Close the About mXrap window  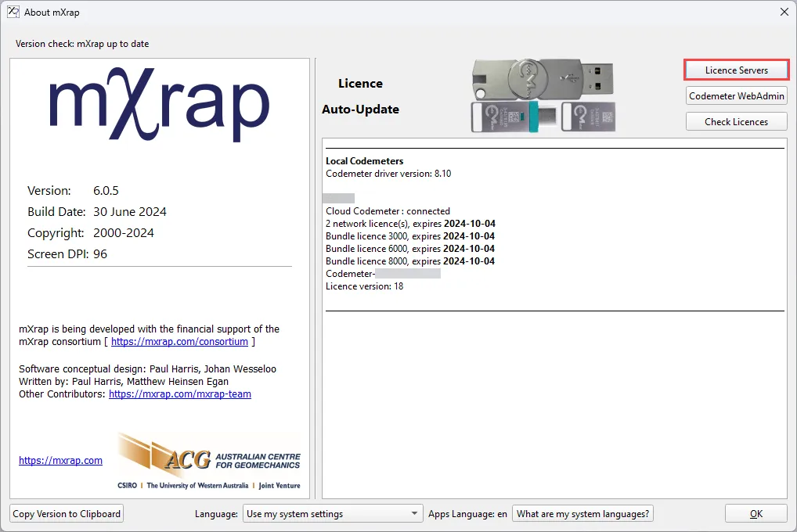click(784, 12)
